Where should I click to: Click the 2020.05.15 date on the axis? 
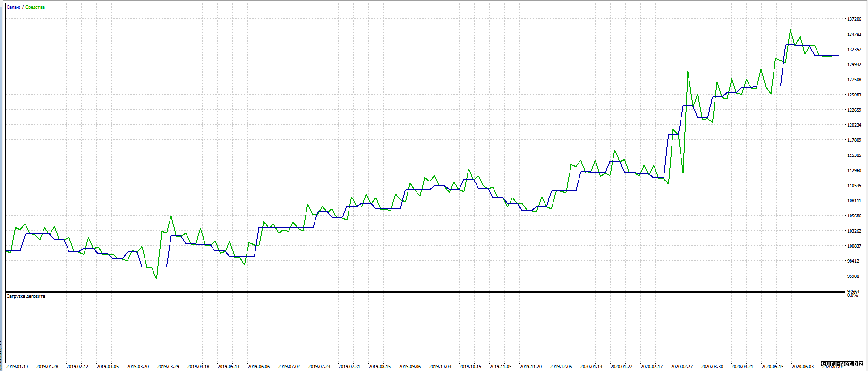click(773, 367)
